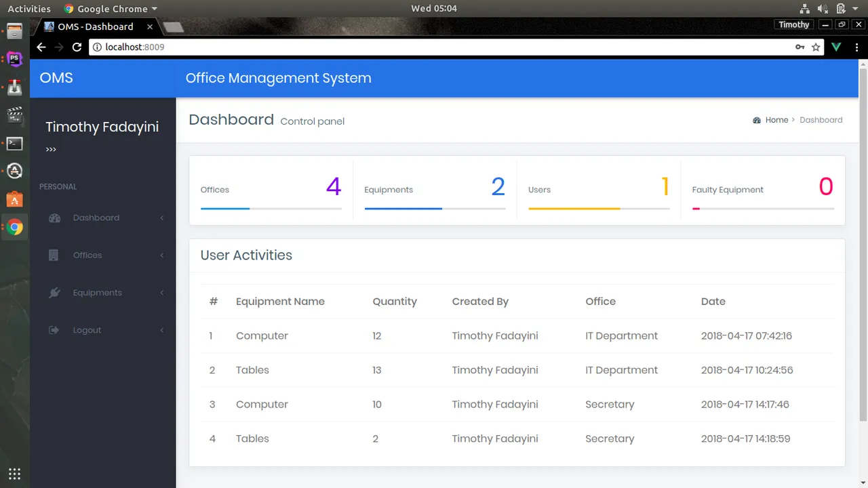Click the breadcrumb dashboard icon beside Home
The width and height of the screenshot is (868, 488).
point(757,120)
